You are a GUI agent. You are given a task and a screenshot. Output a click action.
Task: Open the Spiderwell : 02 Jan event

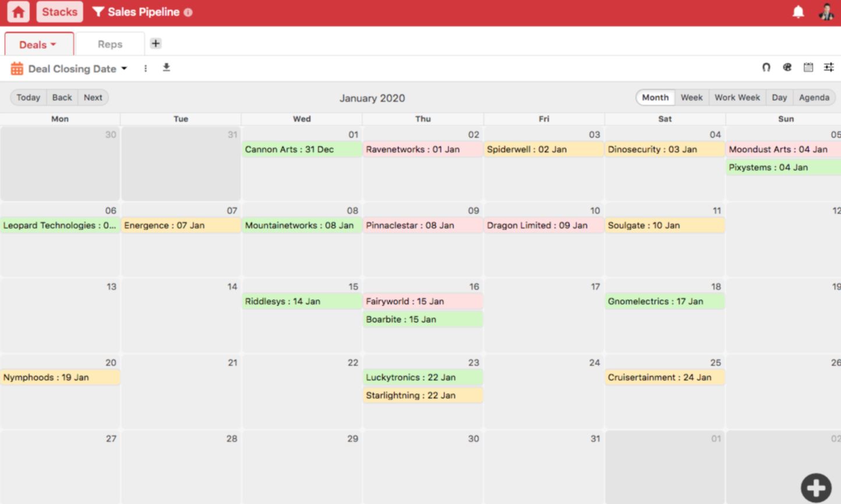coord(544,150)
